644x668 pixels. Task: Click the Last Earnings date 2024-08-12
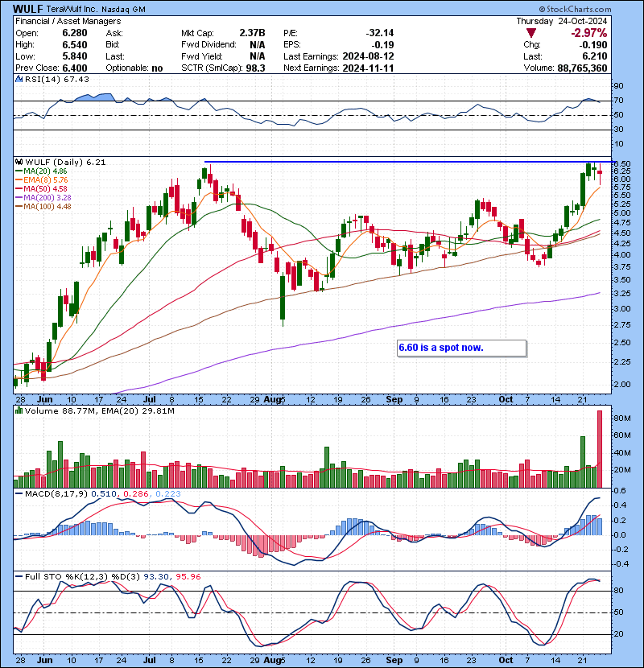[368, 56]
